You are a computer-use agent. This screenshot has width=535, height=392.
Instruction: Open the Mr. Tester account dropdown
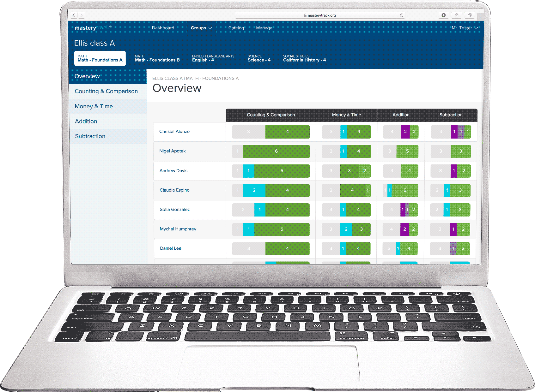464,28
